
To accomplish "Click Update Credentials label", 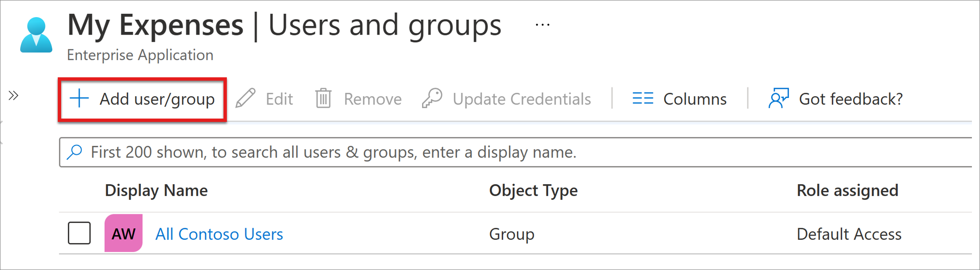I will point(521,99).
